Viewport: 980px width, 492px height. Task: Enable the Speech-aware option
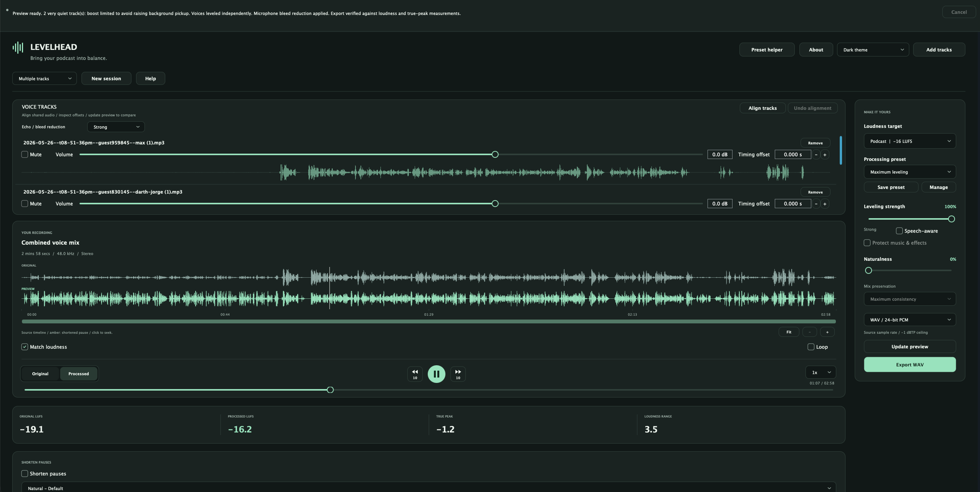pyautogui.click(x=899, y=231)
